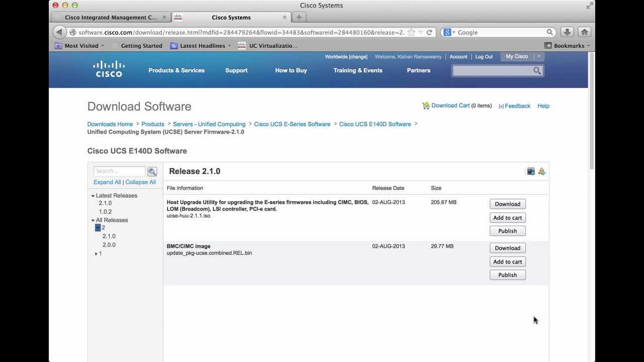Open a new tab with the plus button
Viewport: 644px width, 362px height.
299,17
